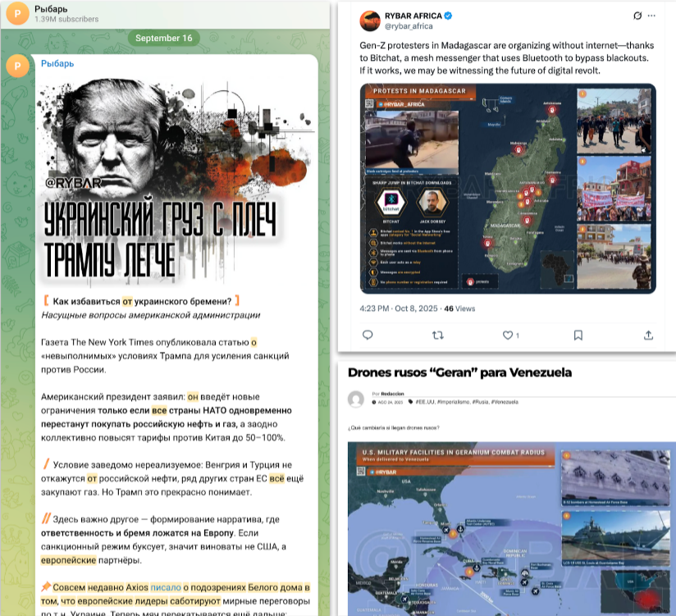Viewport: 676px width, 616px height.
Task: Open the Rybar Africa profile avatar
Action: (370, 21)
